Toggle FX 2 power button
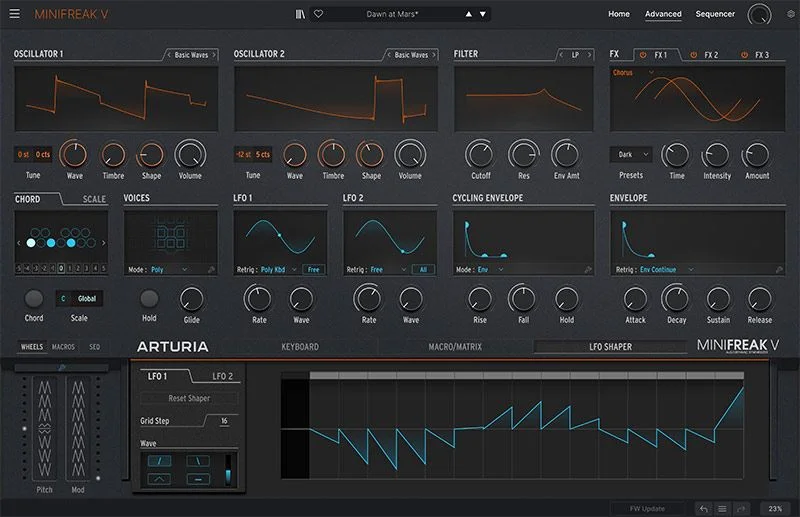800x517 pixels. pyautogui.click(x=693, y=55)
